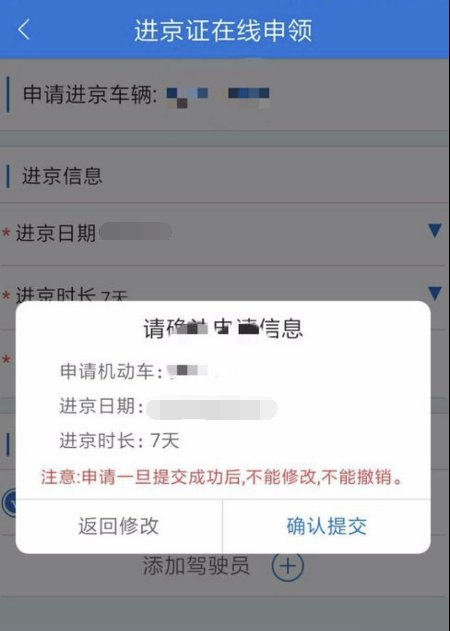Tap the blurred 进京日期 value in dialog
The height and width of the screenshot is (631, 450).
point(212,408)
